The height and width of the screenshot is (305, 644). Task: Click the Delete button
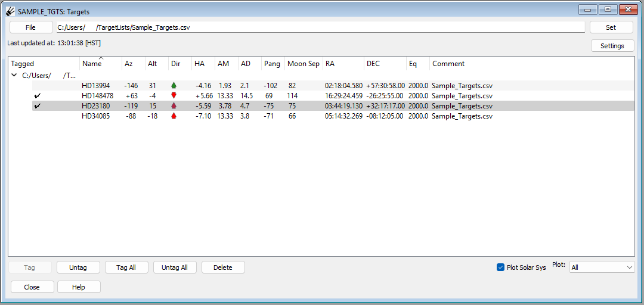[x=223, y=267]
